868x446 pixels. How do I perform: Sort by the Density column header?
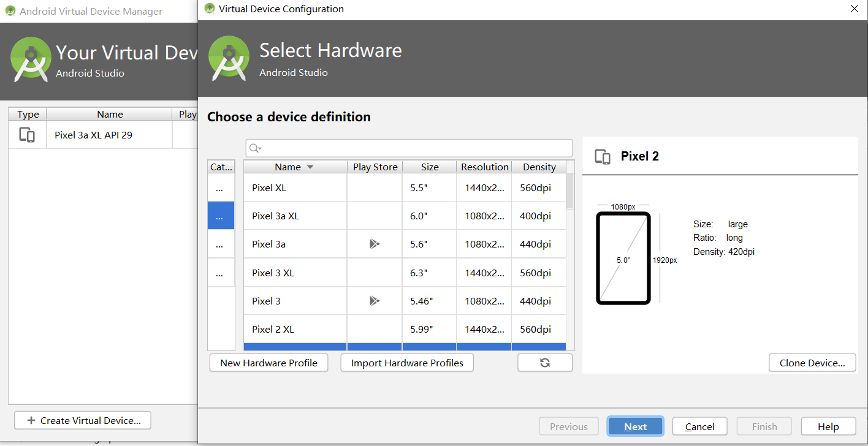539,167
